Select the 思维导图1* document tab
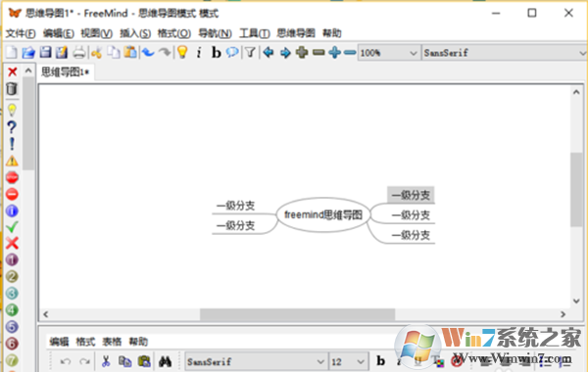588x372 pixels. click(66, 71)
